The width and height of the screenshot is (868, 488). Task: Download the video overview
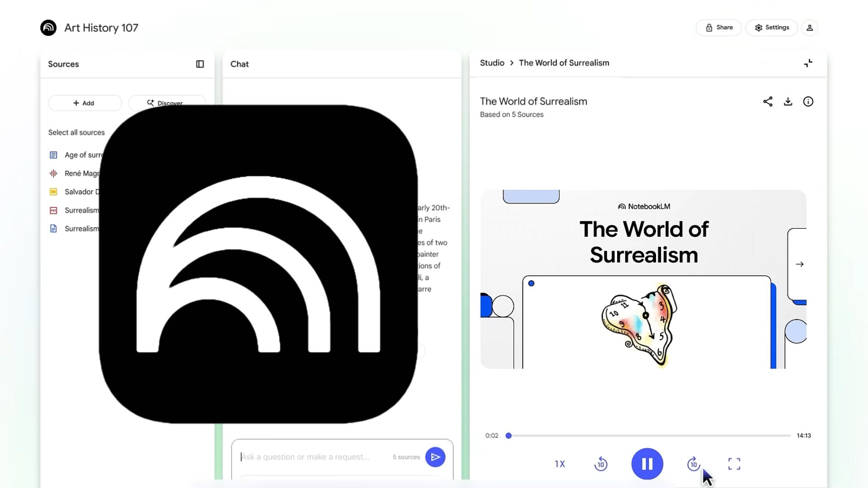click(x=788, y=102)
